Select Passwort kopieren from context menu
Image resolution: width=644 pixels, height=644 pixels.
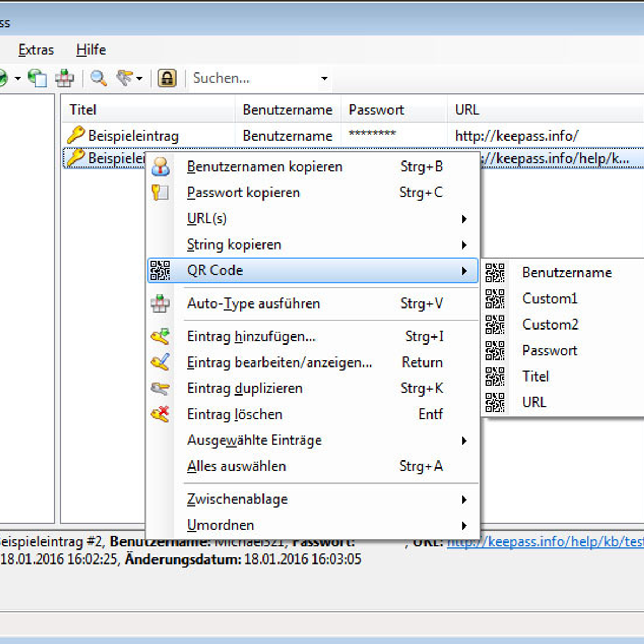click(244, 193)
